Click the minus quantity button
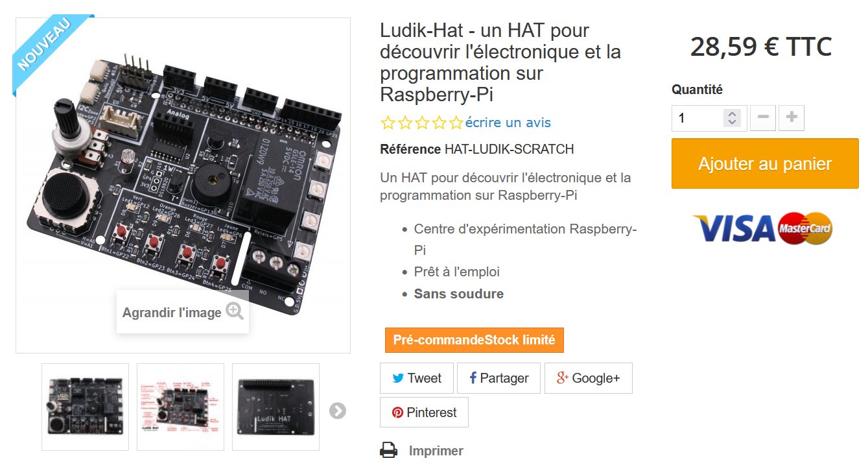 coord(763,118)
